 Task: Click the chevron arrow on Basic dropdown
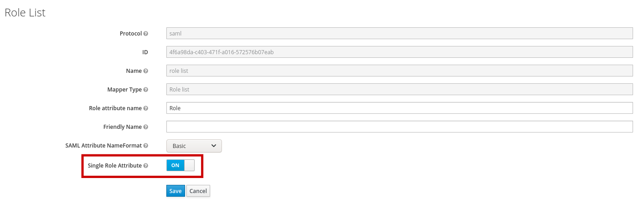tap(214, 146)
